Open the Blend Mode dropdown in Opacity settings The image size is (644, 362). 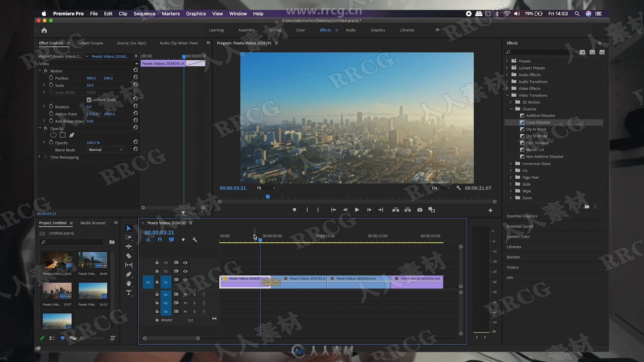pyautogui.click(x=105, y=149)
